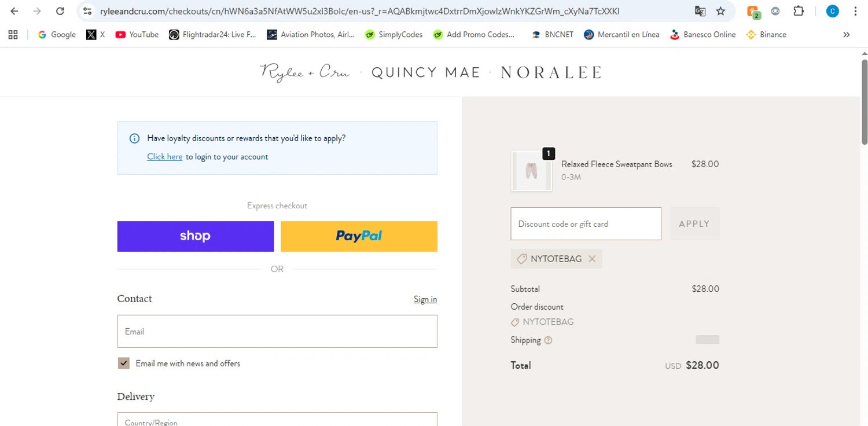Image resolution: width=868 pixels, height=426 pixels.
Task: Click the Noralee logo
Action: [x=551, y=72]
